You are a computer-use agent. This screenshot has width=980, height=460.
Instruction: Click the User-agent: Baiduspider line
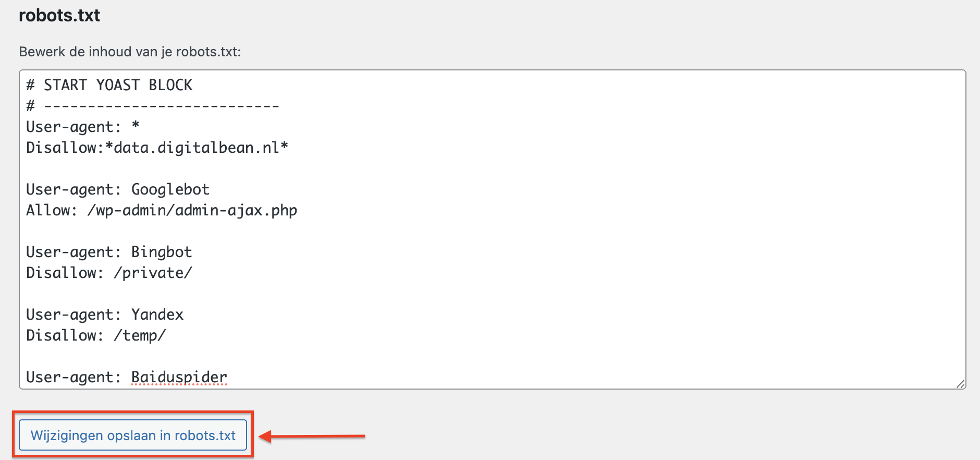click(126, 377)
